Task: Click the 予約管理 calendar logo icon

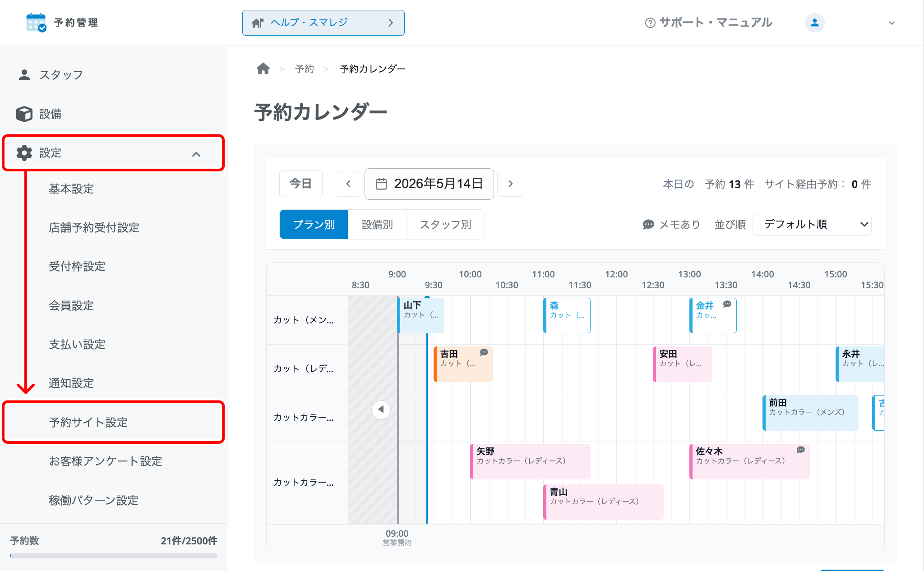Action: click(x=36, y=23)
